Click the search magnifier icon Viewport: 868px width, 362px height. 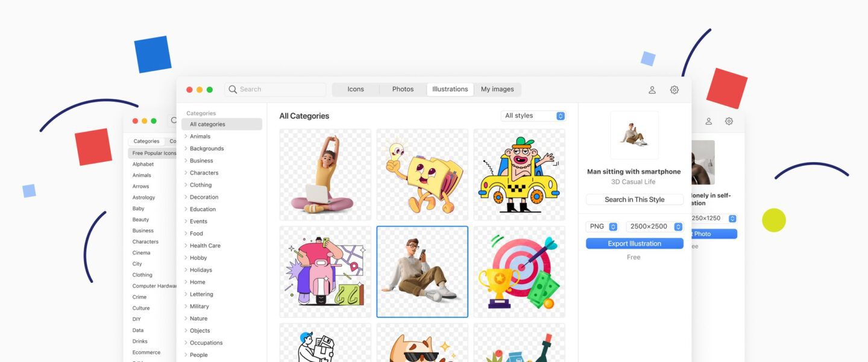[233, 89]
